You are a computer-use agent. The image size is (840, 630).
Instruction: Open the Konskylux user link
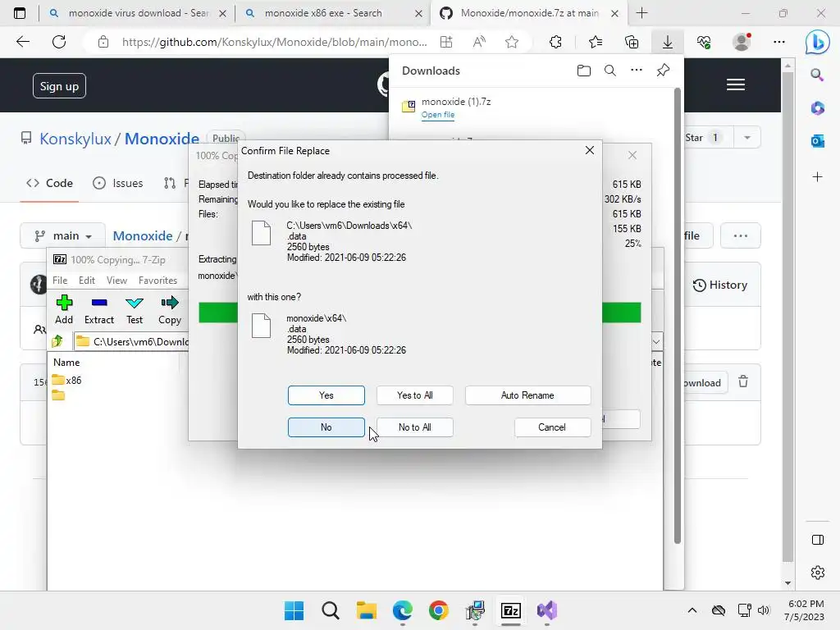pos(75,139)
